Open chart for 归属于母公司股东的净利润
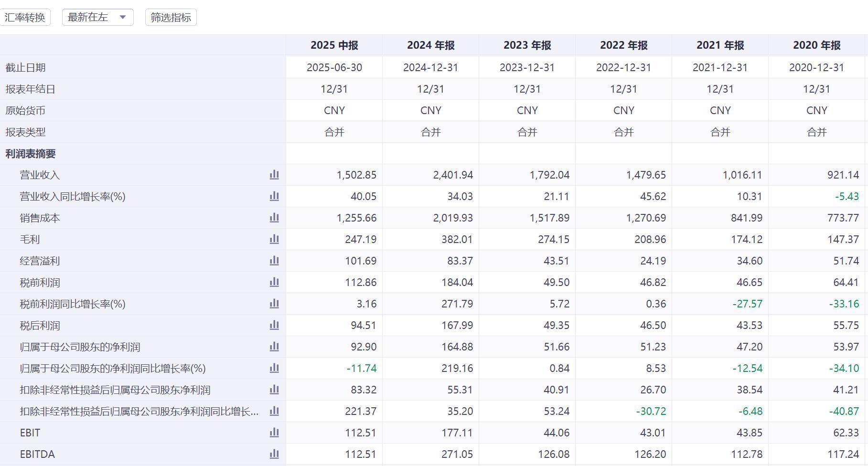The image size is (868, 466). point(274,347)
